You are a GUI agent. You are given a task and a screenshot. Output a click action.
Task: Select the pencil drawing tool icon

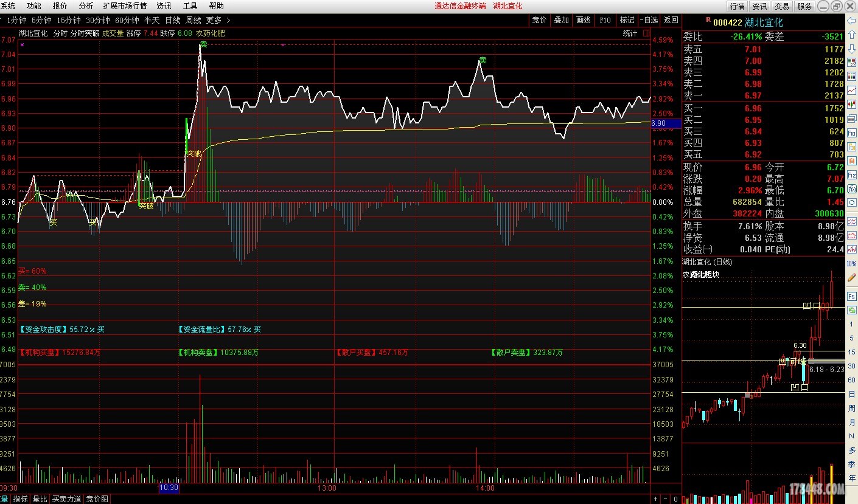(x=851, y=277)
